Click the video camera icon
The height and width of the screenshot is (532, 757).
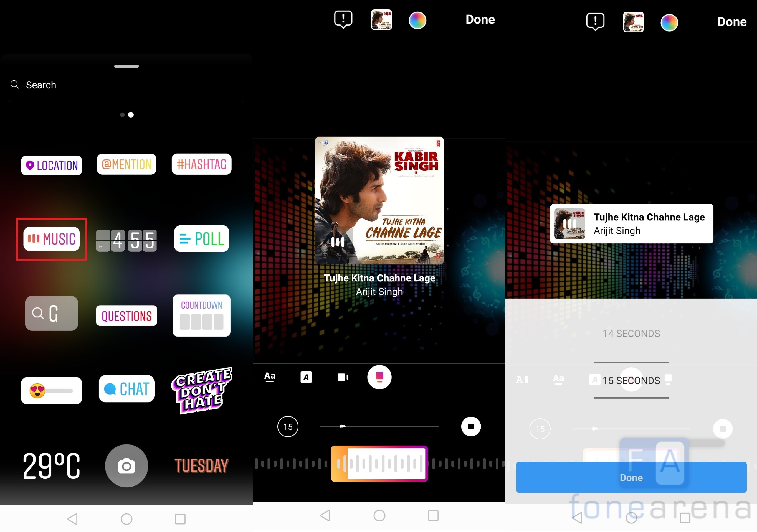pos(343,376)
